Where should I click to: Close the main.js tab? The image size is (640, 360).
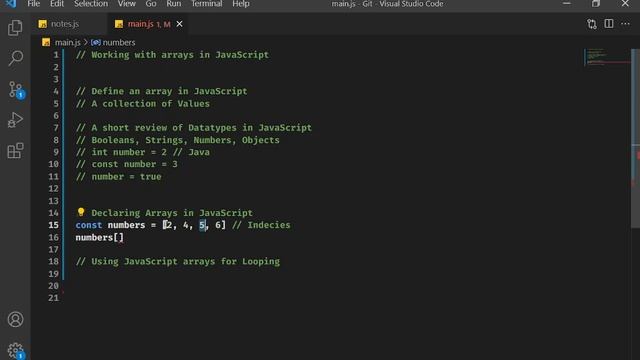[179, 24]
